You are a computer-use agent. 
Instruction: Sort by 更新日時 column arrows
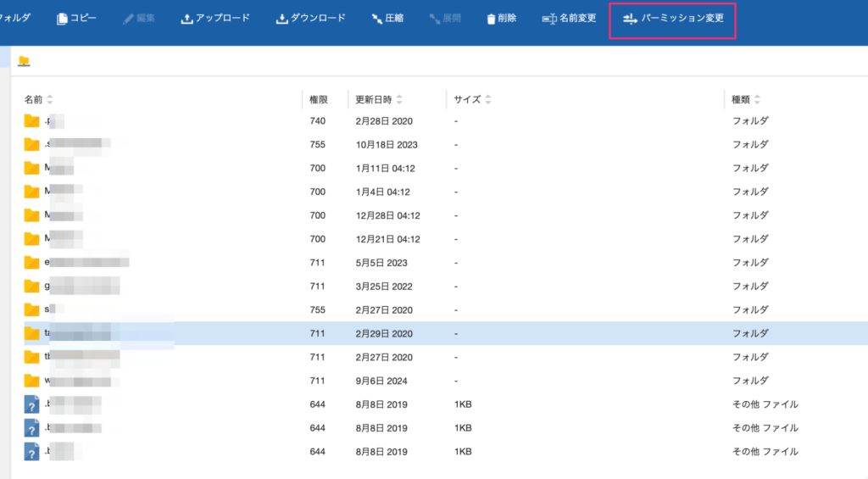[399, 100]
